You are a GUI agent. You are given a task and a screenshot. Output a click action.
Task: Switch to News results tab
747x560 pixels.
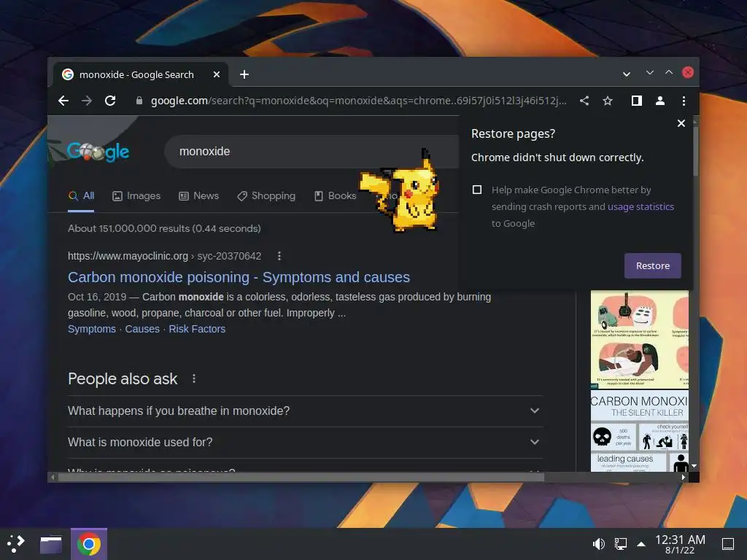point(198,195)
